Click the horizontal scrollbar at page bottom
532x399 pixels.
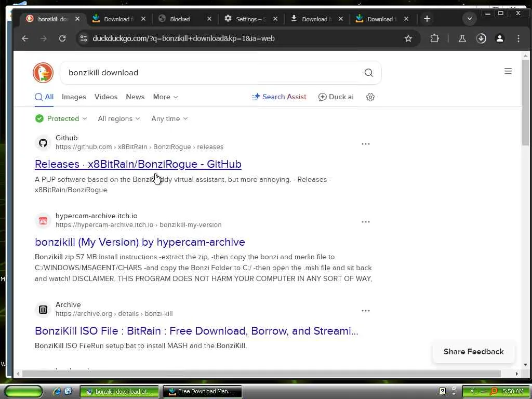tap(261, 374)
